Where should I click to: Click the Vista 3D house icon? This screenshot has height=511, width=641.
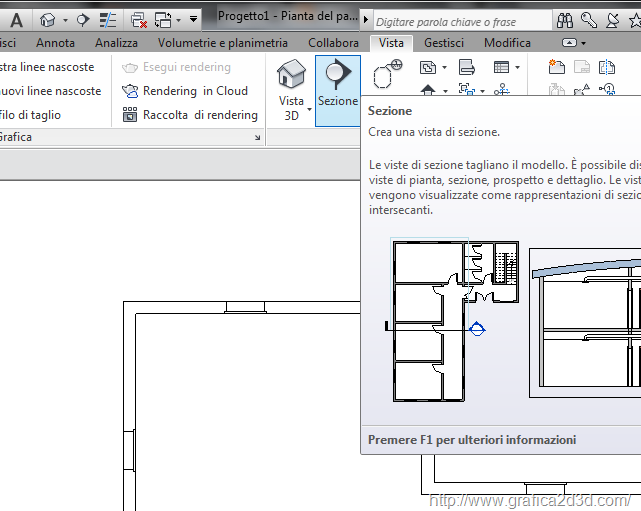click(x=291, y=75)
